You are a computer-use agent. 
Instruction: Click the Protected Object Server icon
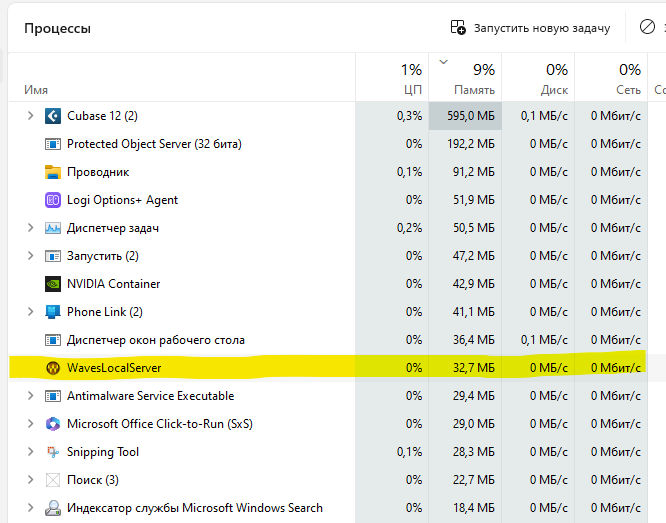(x=53, y=144)
